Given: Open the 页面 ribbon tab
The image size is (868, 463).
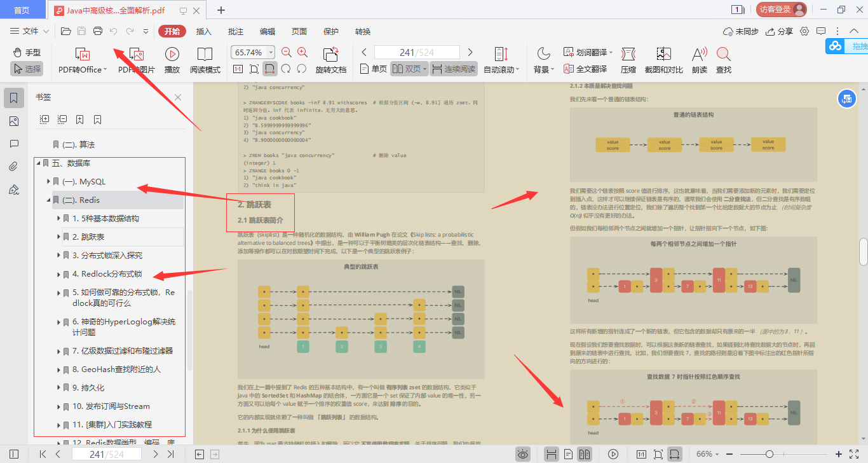Looking at the screenshot, I should click(x=299, y=31).
